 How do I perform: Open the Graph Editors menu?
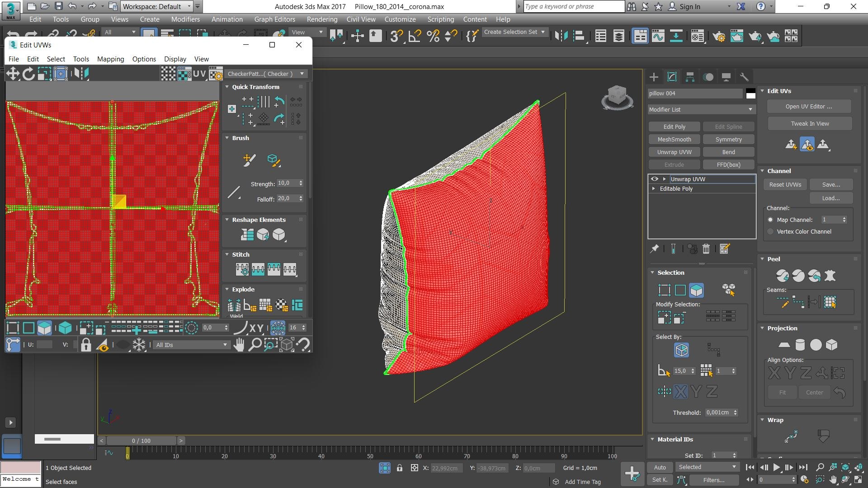tap(274, 19)
